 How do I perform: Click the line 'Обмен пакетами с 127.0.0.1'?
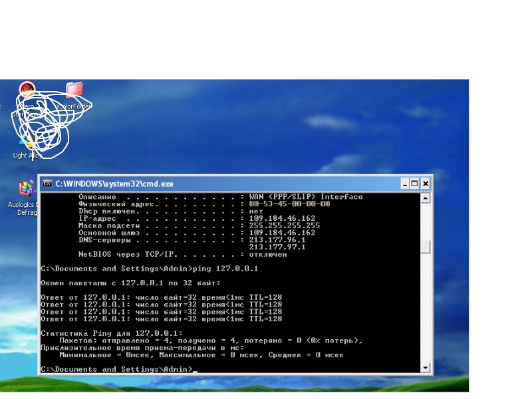(130, 283)
